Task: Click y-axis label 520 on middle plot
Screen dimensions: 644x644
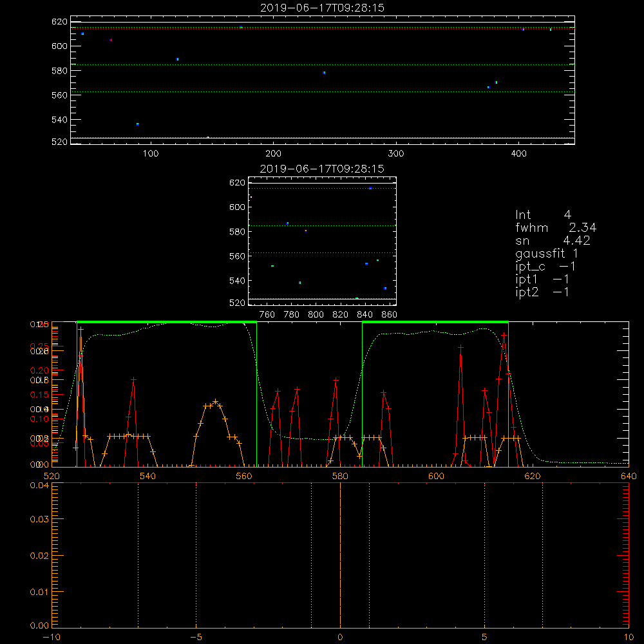Action: [237, 303]
